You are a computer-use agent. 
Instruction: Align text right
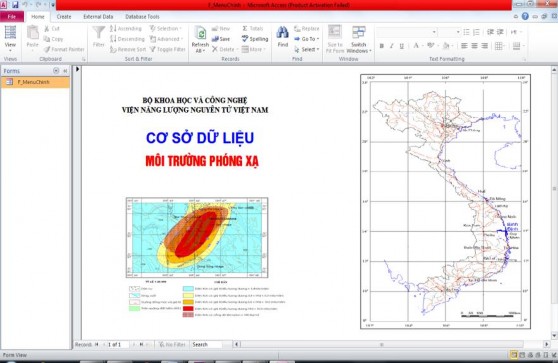pos(485,46)
